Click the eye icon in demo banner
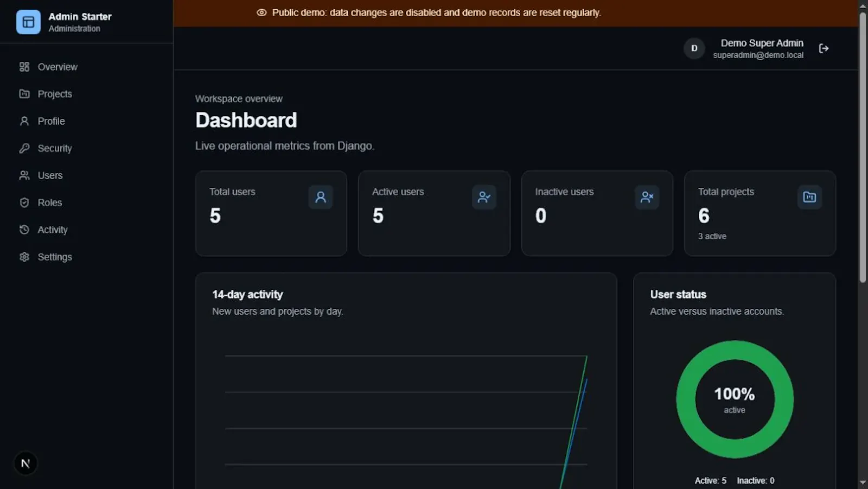The image size is (868, 489). [x=261, y=12]
